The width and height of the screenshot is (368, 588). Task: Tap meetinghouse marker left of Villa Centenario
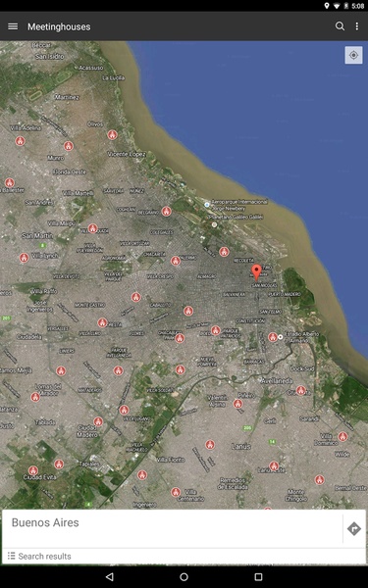tap(176, 492)
